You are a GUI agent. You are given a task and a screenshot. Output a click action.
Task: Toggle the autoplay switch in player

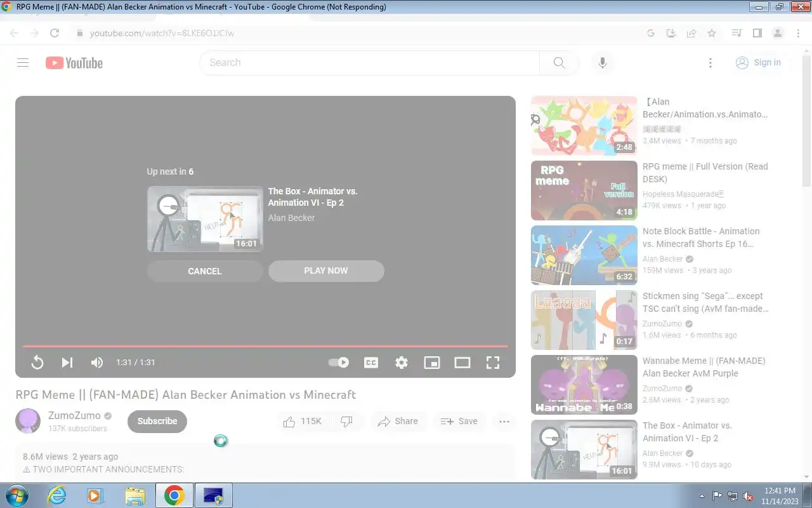(339, 363)
